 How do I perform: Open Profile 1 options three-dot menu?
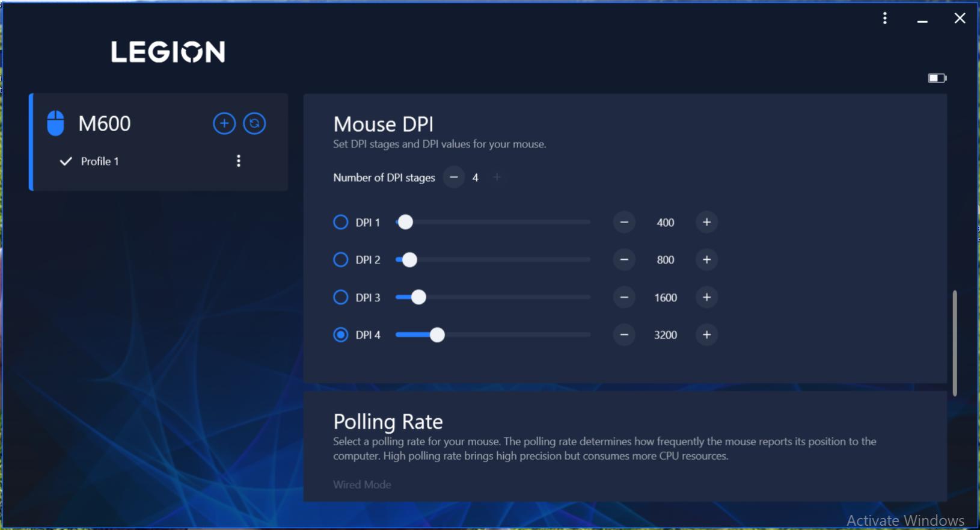click(239, 161)
